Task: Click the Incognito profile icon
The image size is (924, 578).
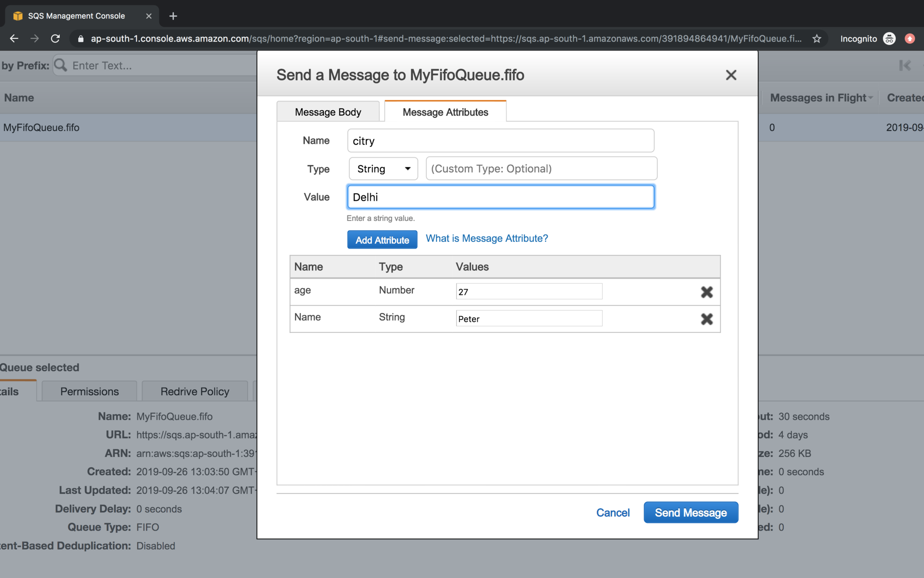Action: 889,39
